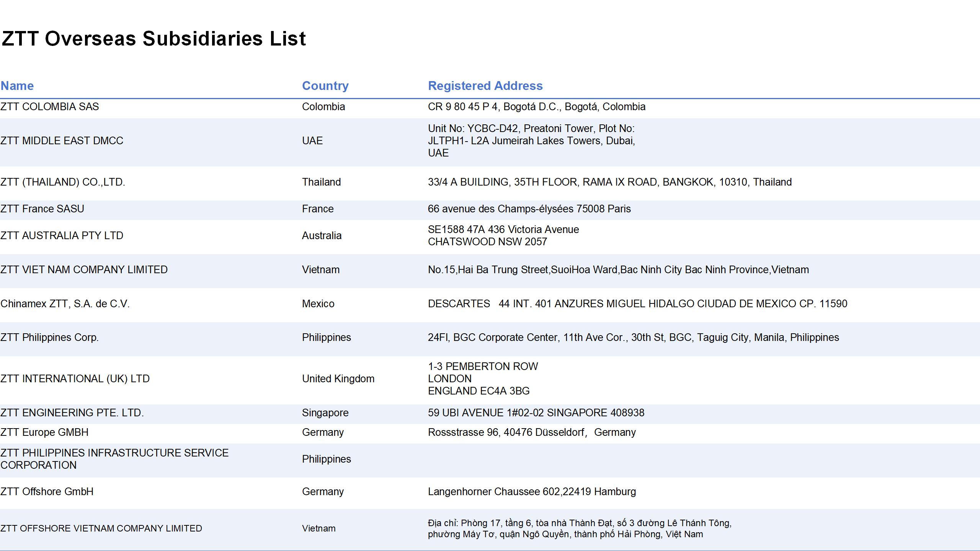The height and width of the screenshot is (551, 980).
Task: Select the Bogotá 'CR 9 80 45 P 4' address
Action: [537, 107]
